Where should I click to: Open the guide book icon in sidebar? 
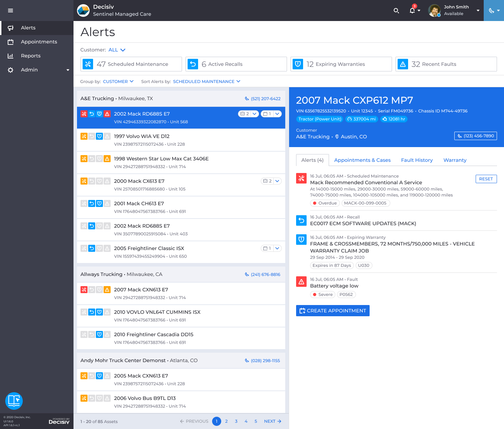coord(14,401)
